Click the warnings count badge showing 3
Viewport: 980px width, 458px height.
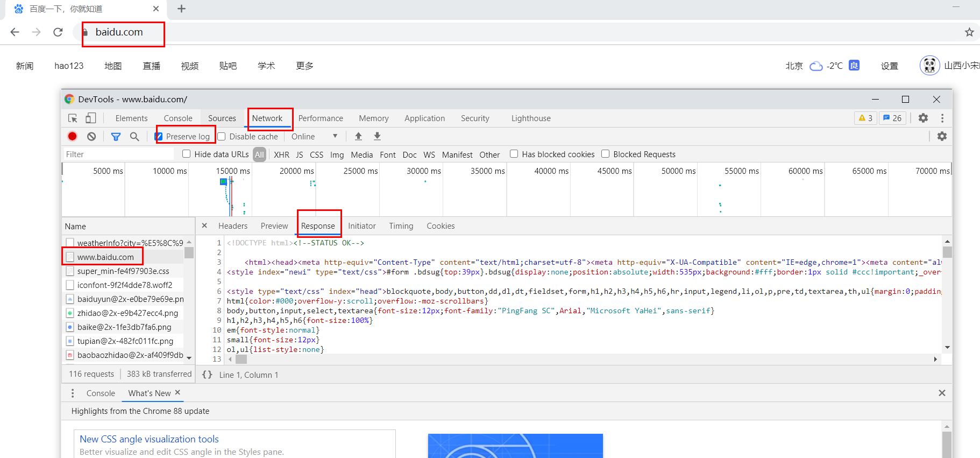point(865,118)
